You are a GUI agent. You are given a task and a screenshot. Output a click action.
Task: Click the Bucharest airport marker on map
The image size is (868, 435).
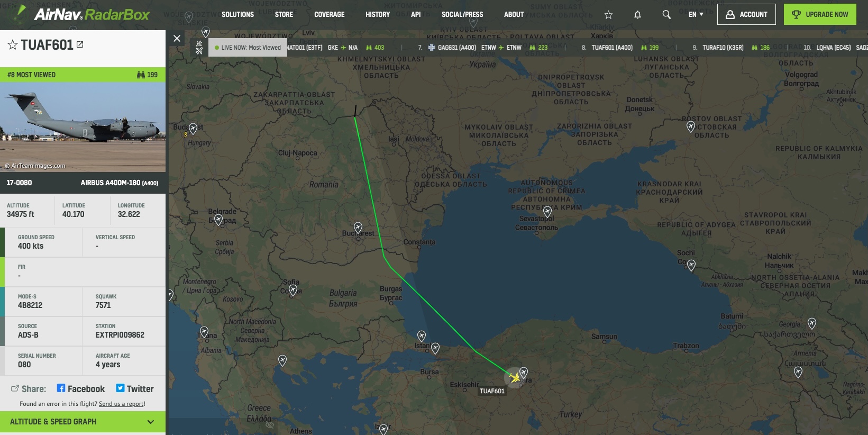(358, 228)
